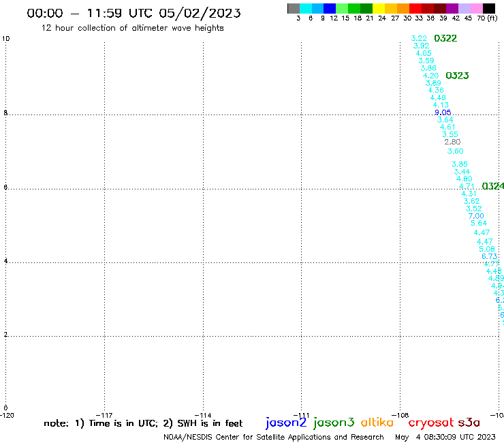Screen dimensions: 504x443
Task: Click the 4.20 wave height value
Action: [430, 76]
